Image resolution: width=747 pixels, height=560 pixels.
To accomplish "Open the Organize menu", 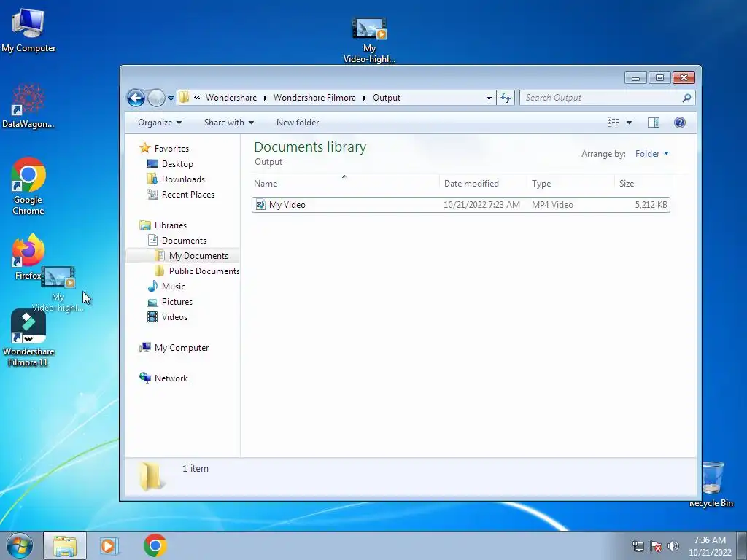I will tap(160, 122).
